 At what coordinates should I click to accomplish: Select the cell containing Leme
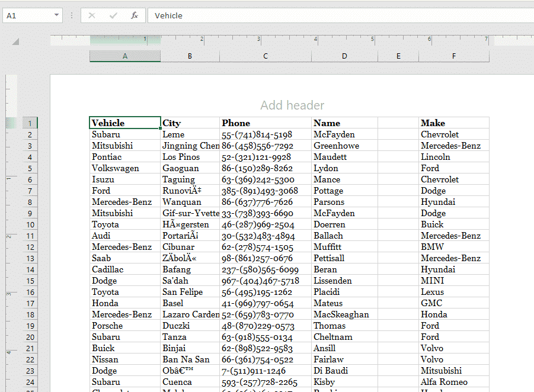coord(190,134)
